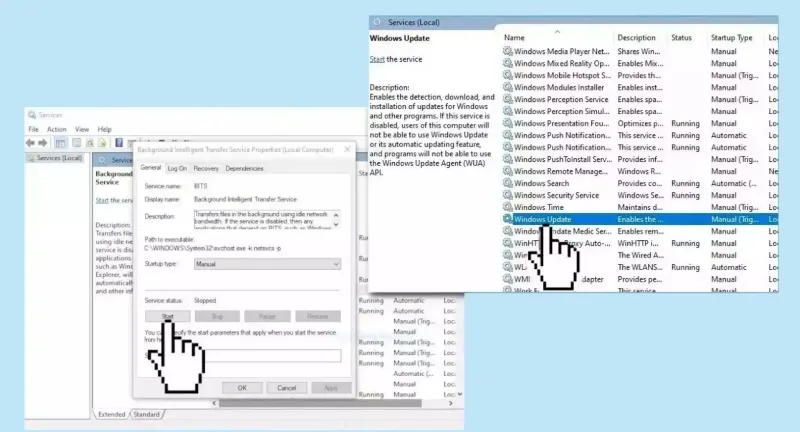Click gear icon beside Windows PushToInstall Serv
The image size is (800, 432).
(508, 159)
